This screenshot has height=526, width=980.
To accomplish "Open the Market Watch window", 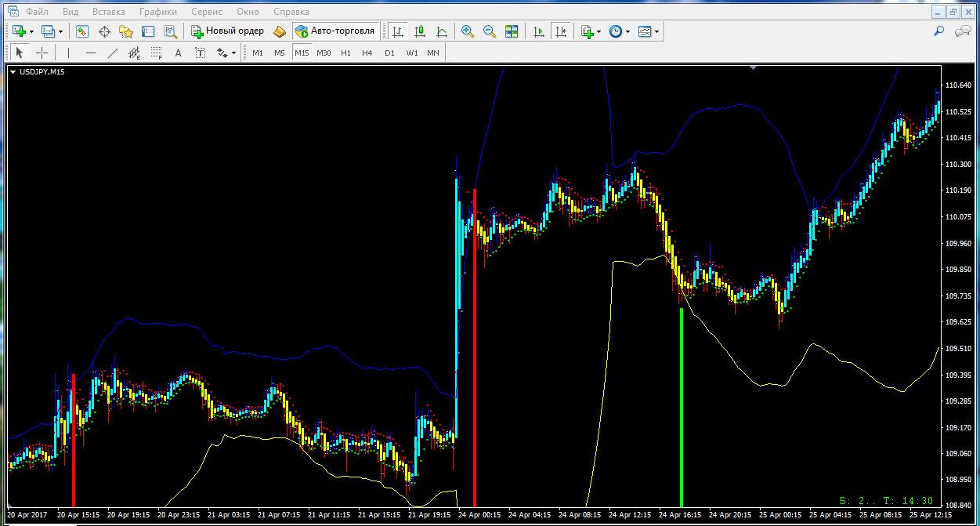I will click(82, 31).
